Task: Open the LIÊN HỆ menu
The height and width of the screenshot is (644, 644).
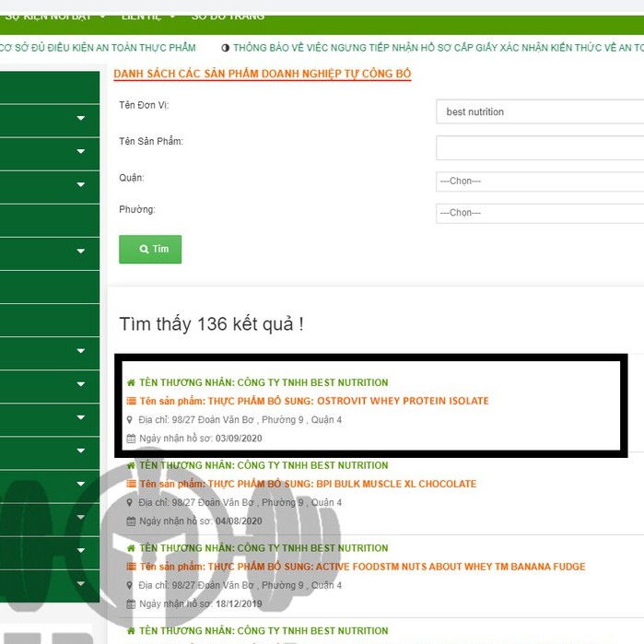Action: 142,18
